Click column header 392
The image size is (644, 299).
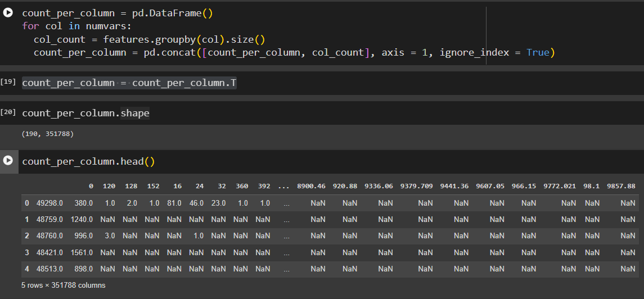tap(264, 186)
